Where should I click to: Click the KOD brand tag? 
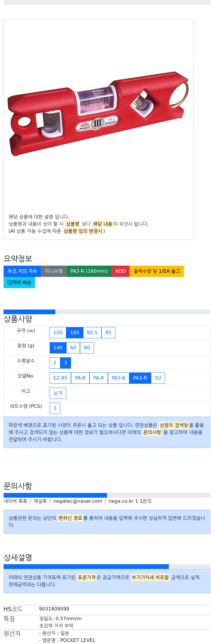point(121,271)
